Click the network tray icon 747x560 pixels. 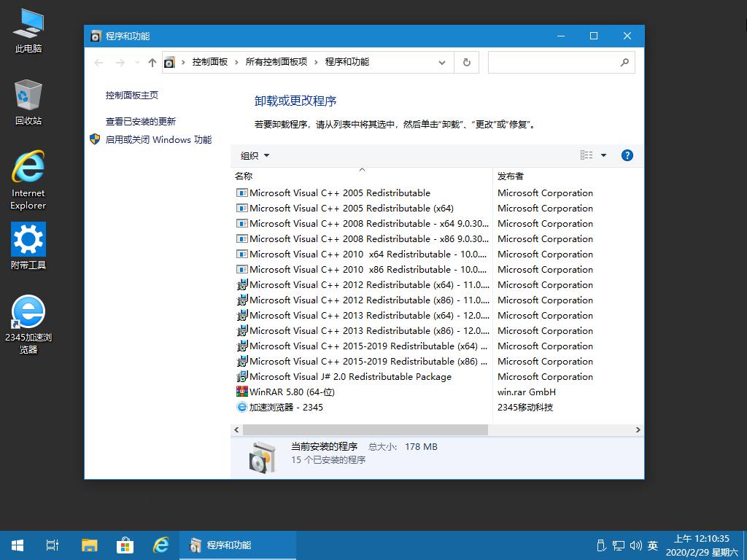point(619,545)
